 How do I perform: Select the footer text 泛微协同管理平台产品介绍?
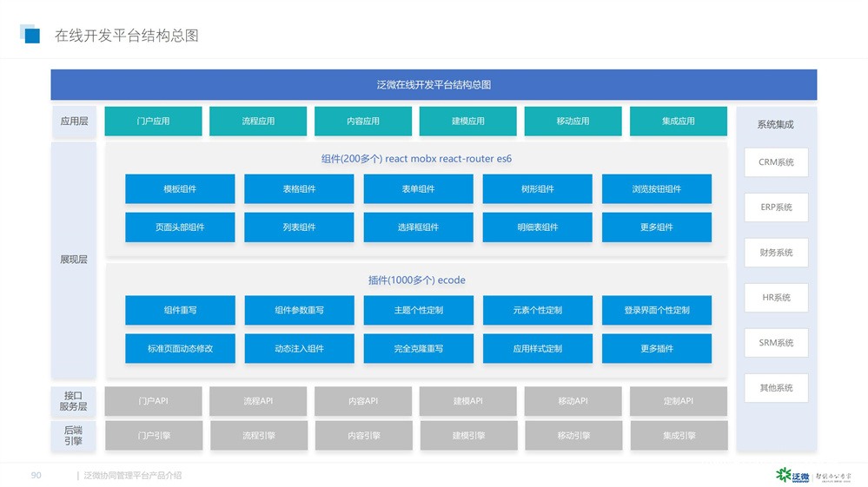point(132,476)
